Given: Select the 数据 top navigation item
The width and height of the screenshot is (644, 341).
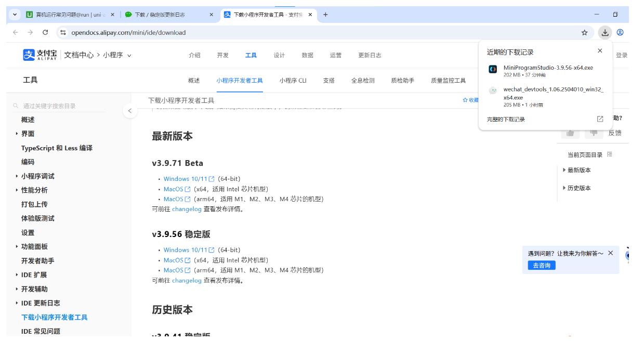Looking at the screenshot, I should 307,55.
